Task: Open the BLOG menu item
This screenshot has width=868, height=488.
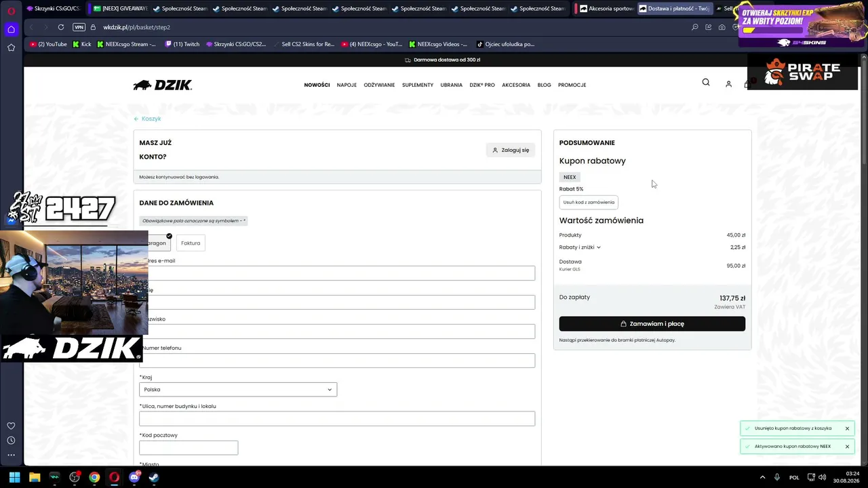Action: tap(544, 85)
